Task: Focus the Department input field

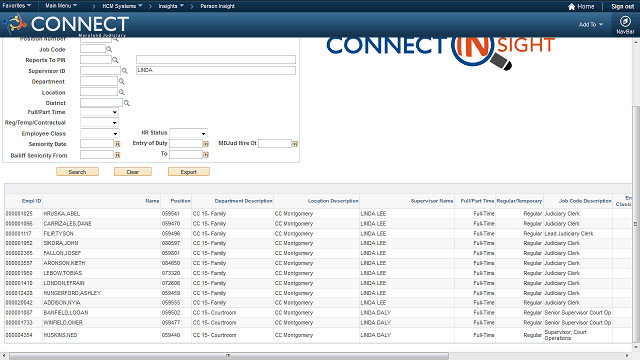Action: click(x=99, y=81)
